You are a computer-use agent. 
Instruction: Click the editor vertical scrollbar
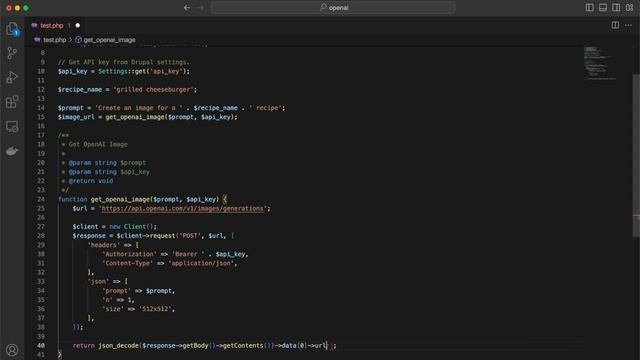click(x=636, y=155)
